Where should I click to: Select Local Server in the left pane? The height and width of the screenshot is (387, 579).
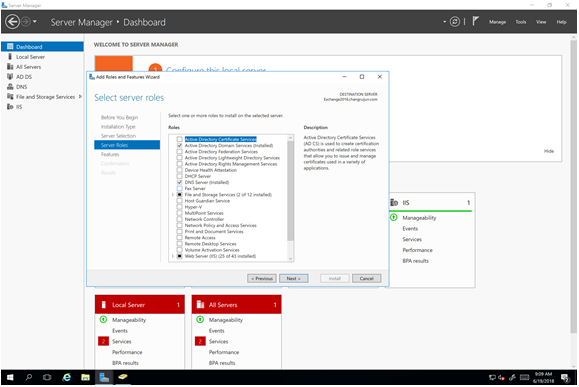[x=42, y=57]
